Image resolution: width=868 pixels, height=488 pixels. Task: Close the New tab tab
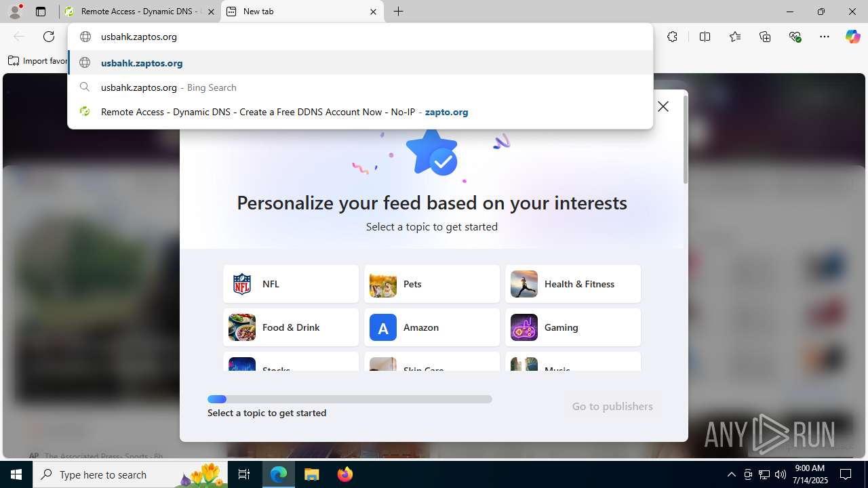[373, 12]
